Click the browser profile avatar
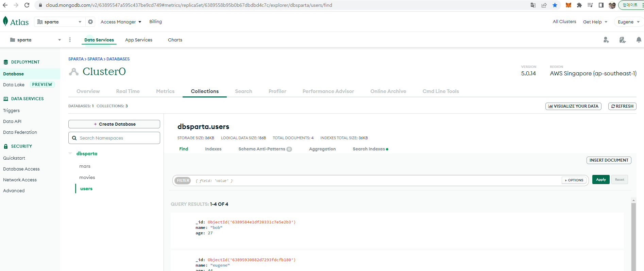This screenshot has height=271, width=644. tap(612, 5)
